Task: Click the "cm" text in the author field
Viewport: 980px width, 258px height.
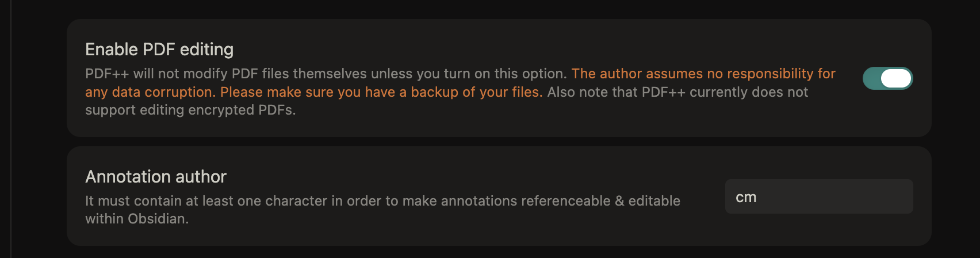Action: coord(746,198)
